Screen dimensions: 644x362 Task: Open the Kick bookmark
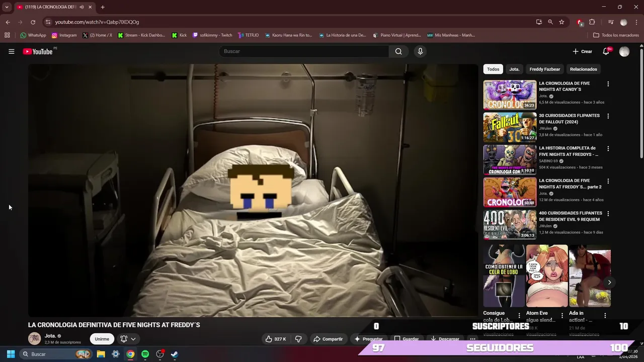point(179,35)
